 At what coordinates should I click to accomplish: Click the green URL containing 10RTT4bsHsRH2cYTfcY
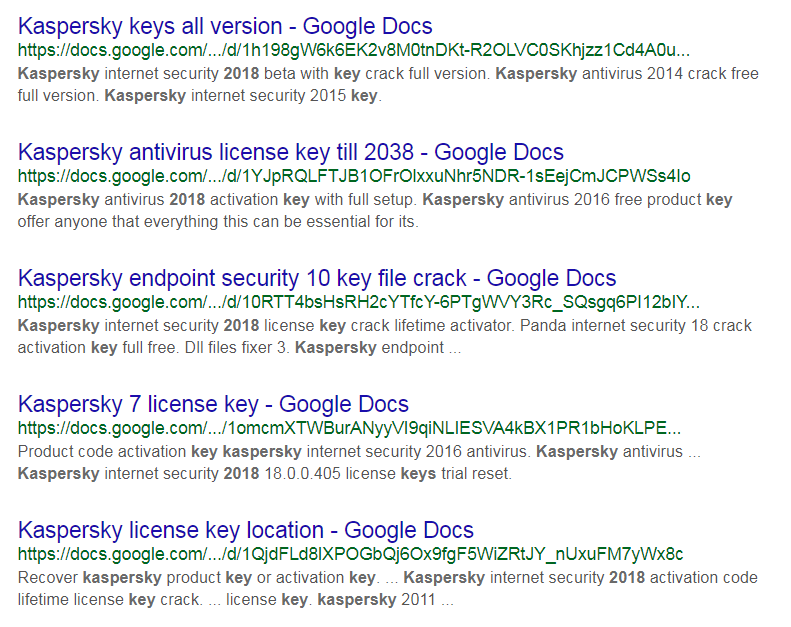(358, 302)
